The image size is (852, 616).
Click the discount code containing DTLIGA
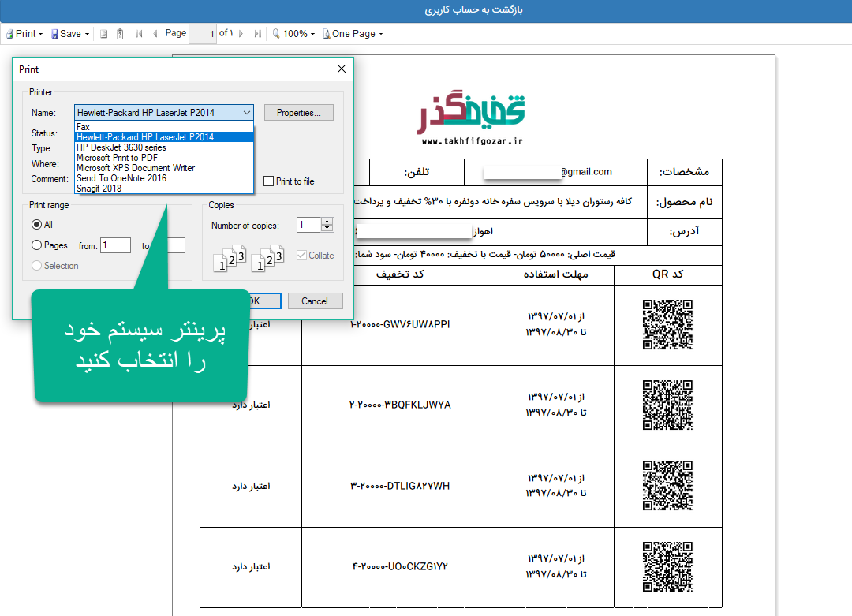(400, 486)
